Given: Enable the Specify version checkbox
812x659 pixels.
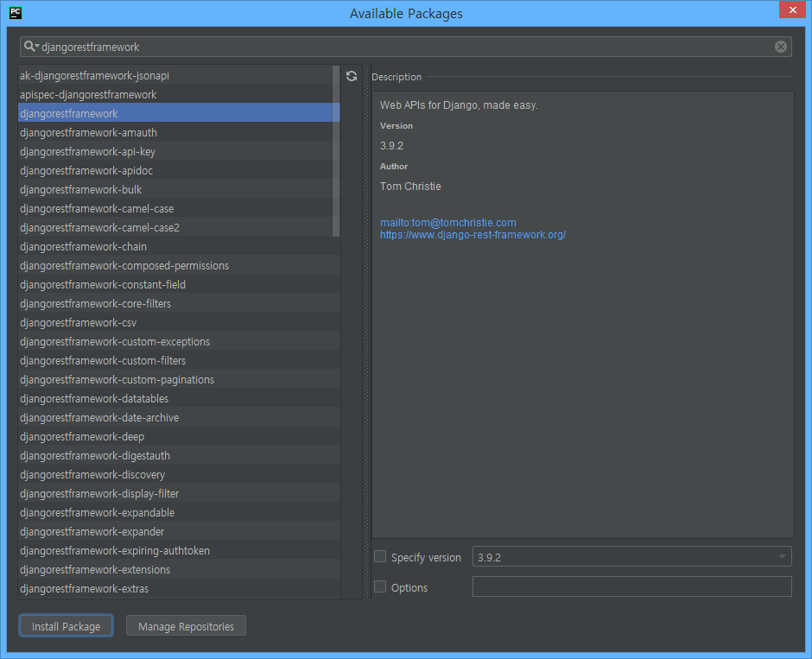Looking at the screenshot, I should click(x=380, y=556).
